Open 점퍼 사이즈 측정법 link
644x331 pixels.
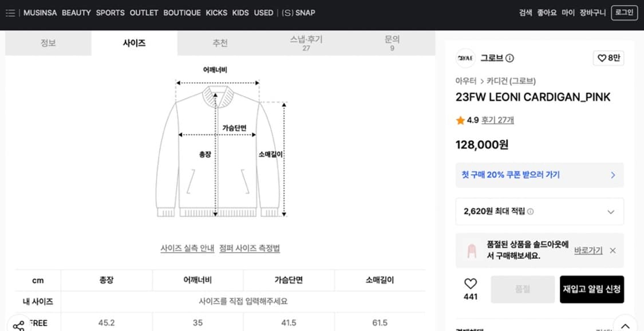click(250, 249)
